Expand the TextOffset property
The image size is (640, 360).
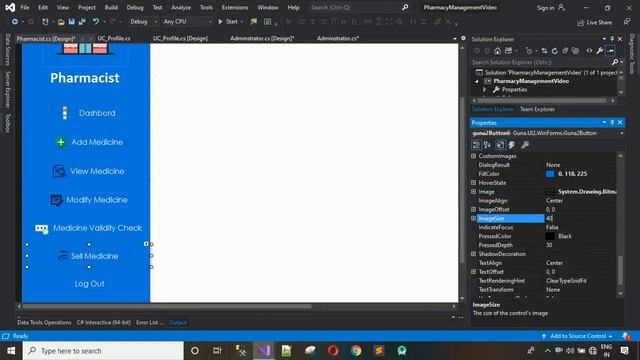pyautogui.click(x=473, y=271)
